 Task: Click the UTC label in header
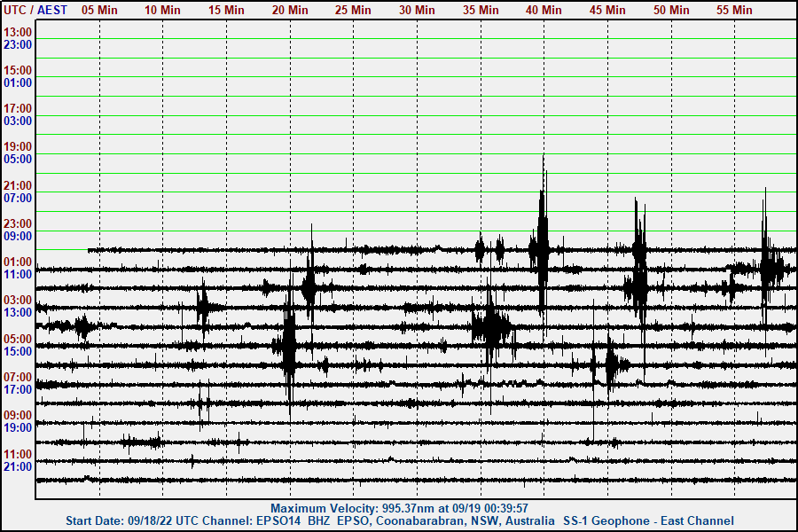15,10
